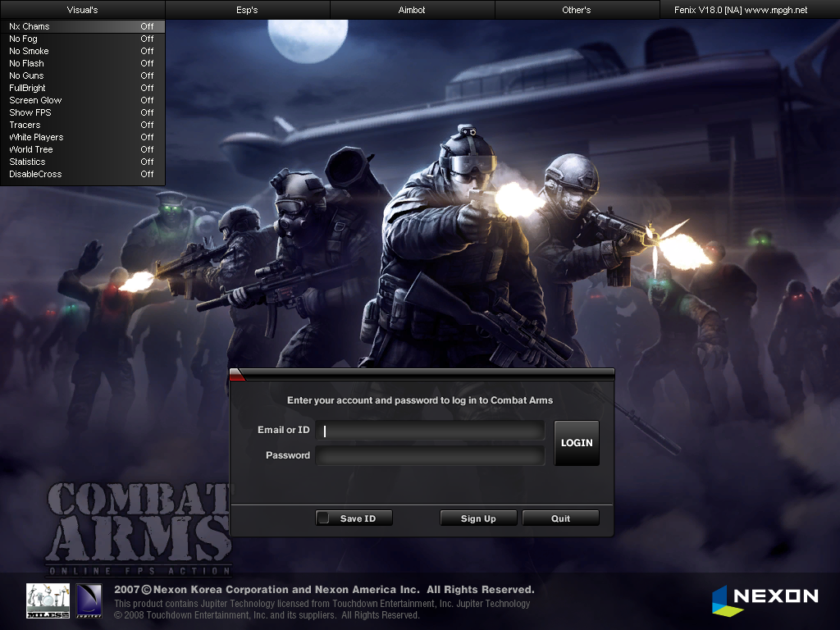Turn on FullBright

83,88
